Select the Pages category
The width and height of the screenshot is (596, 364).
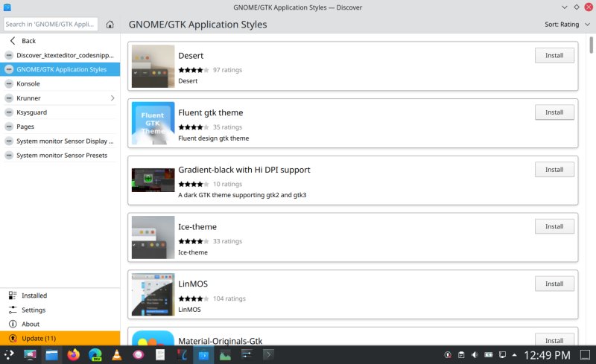(60, 127)
